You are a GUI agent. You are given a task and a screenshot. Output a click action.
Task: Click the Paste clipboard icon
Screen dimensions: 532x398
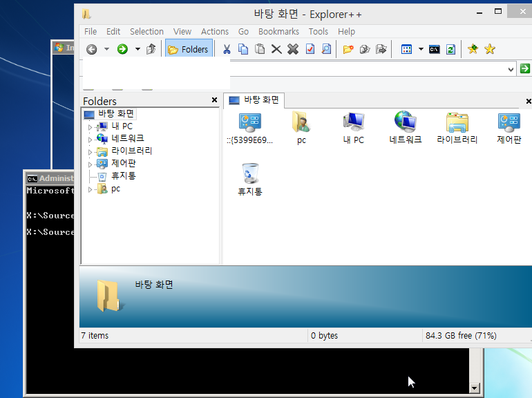coord(260,49)
